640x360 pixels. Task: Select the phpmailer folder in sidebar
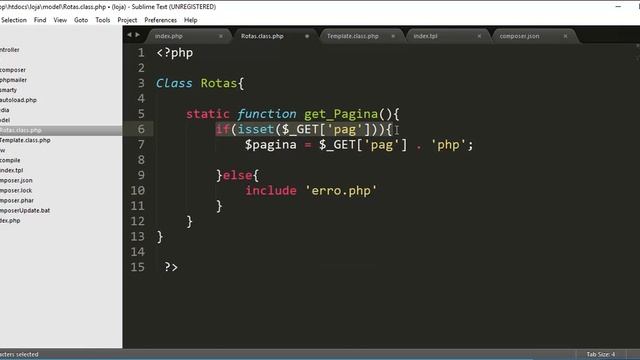[x=13, y=80]
